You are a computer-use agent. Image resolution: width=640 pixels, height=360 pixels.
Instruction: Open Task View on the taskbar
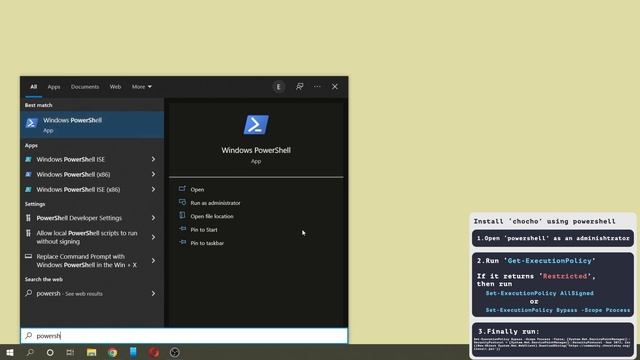coord(70,352)
